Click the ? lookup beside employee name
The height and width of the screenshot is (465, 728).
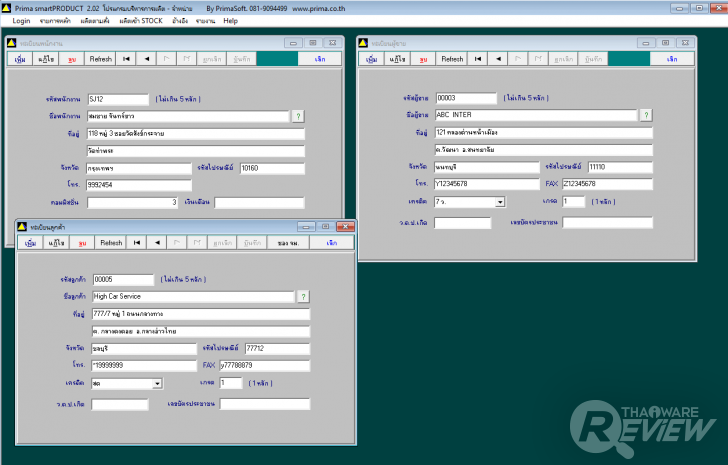point(298,116)
